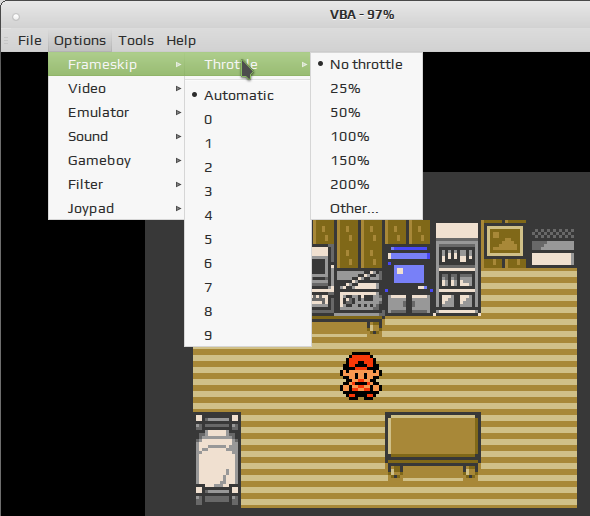Click the red-capped player character sprite
Image resolution: width=590 pixels, height=516 pixels.
pos(361,376)
